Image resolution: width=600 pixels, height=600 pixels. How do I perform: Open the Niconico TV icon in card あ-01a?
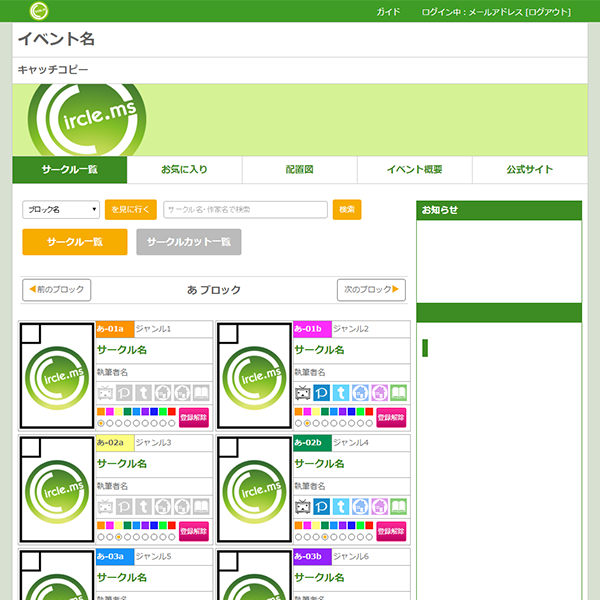pos(105,393)
